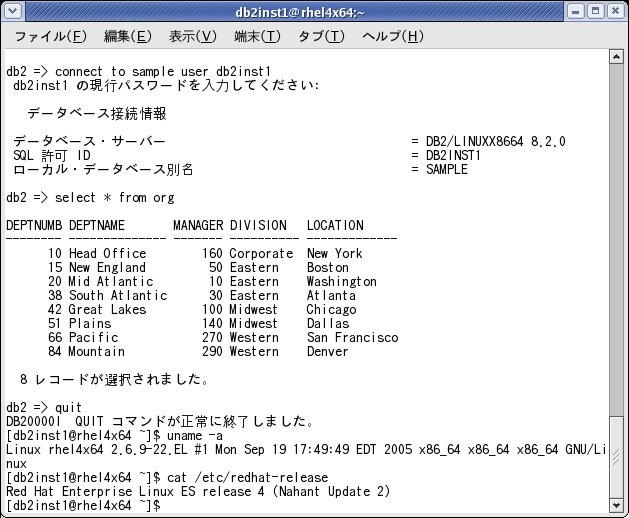Click 'Atlanta' location value
The image size is (629, 518).
[331, 296]
